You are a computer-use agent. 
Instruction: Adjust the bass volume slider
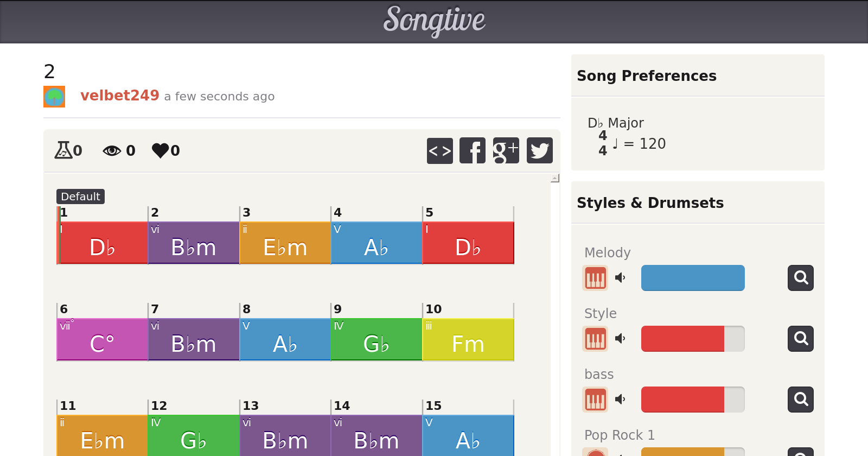coord(692,400)
